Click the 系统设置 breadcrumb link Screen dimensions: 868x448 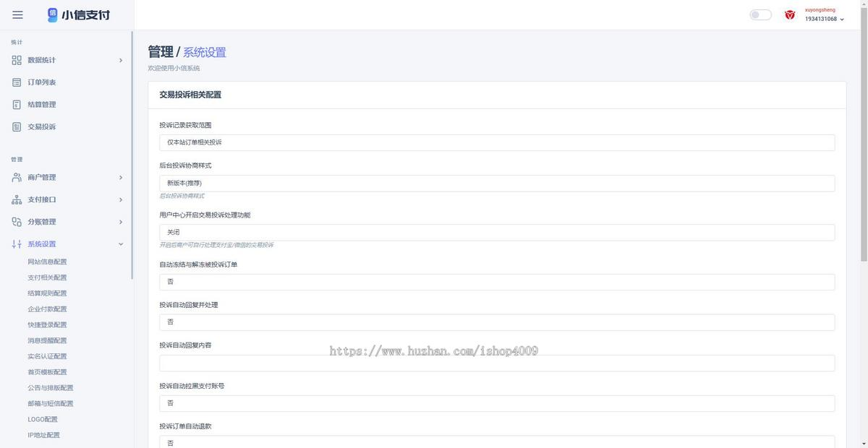point(205,52)
